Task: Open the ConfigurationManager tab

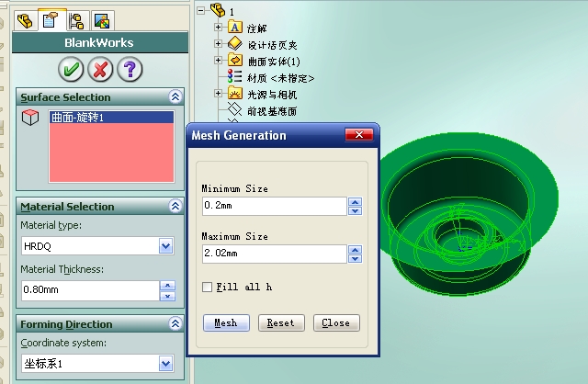Action: 77,20
